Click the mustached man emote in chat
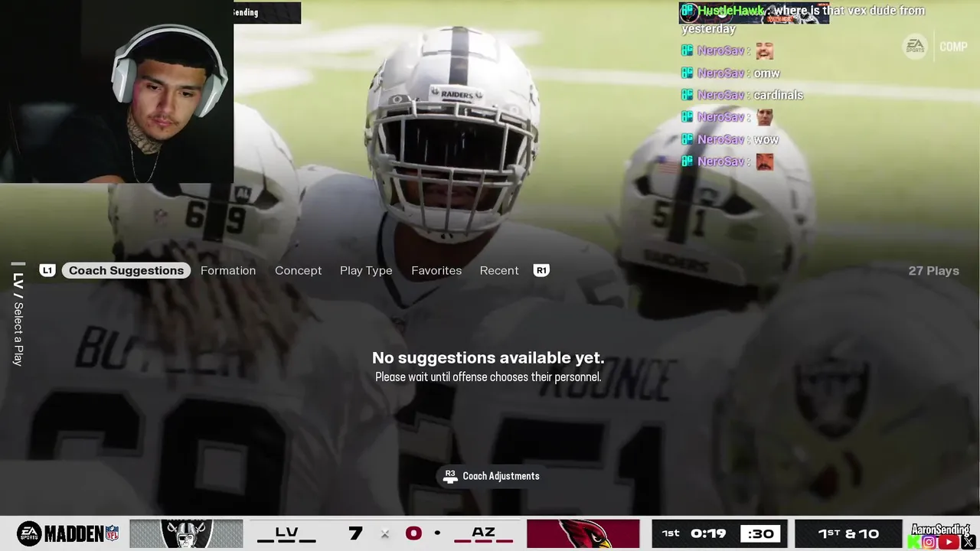The image size is (980, 551). tap(764, 161)
